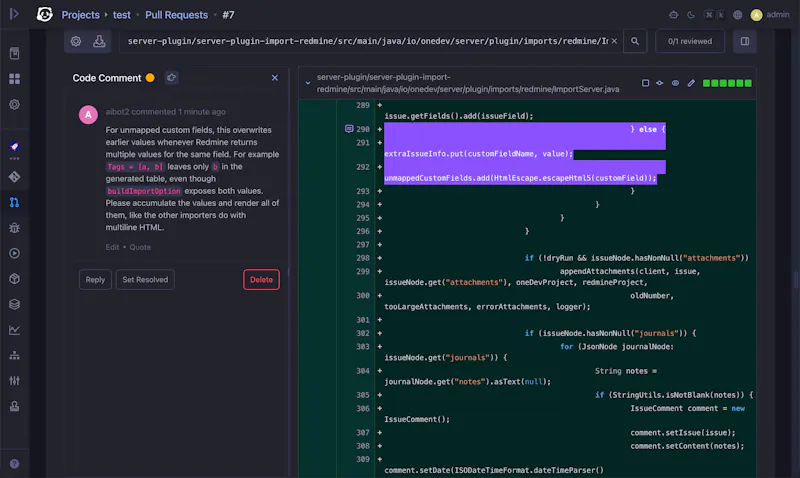This screenshot has width=800, height=478.
Task: Open the help question mark icon
Action: pyautogui.click(x=14, y=464)
